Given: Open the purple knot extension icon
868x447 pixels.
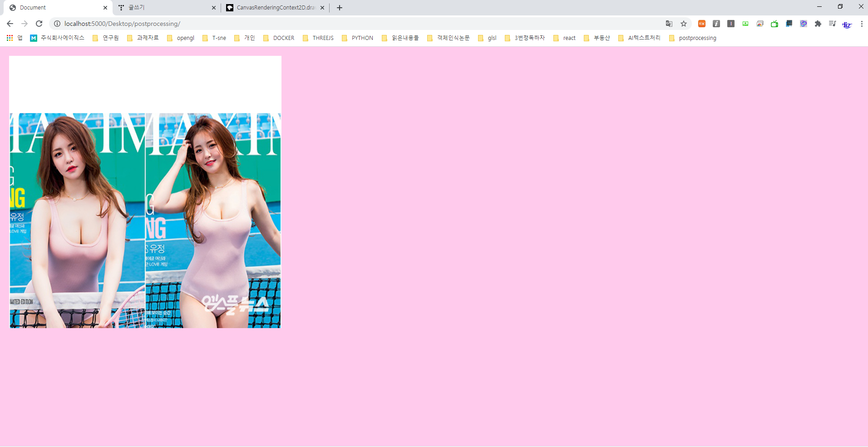Looking at the screenshot, I should [x=804, y=24].
